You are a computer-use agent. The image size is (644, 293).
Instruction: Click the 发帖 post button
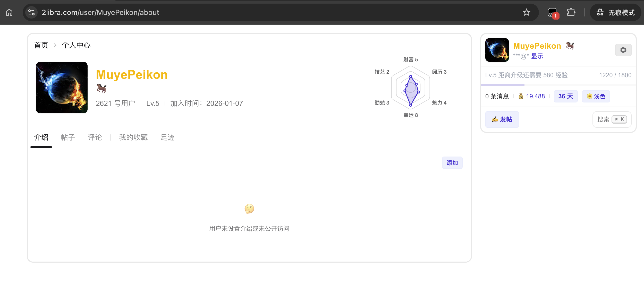(x=502, y=119)
